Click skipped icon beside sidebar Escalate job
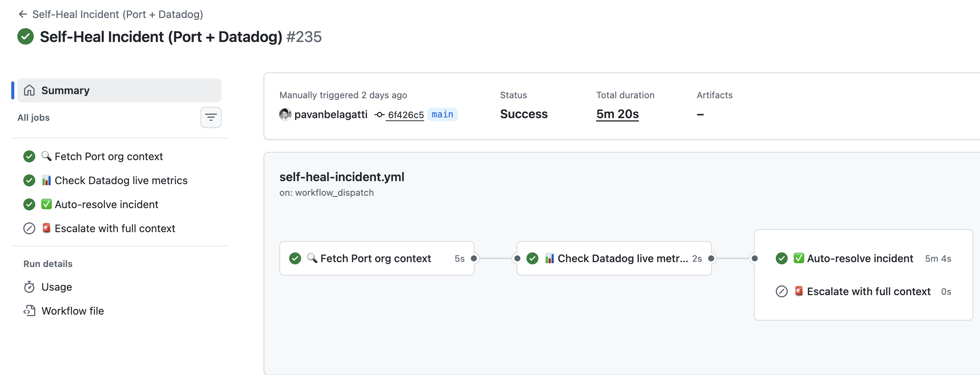Screen dimensions: 980x375 point(29,228)
